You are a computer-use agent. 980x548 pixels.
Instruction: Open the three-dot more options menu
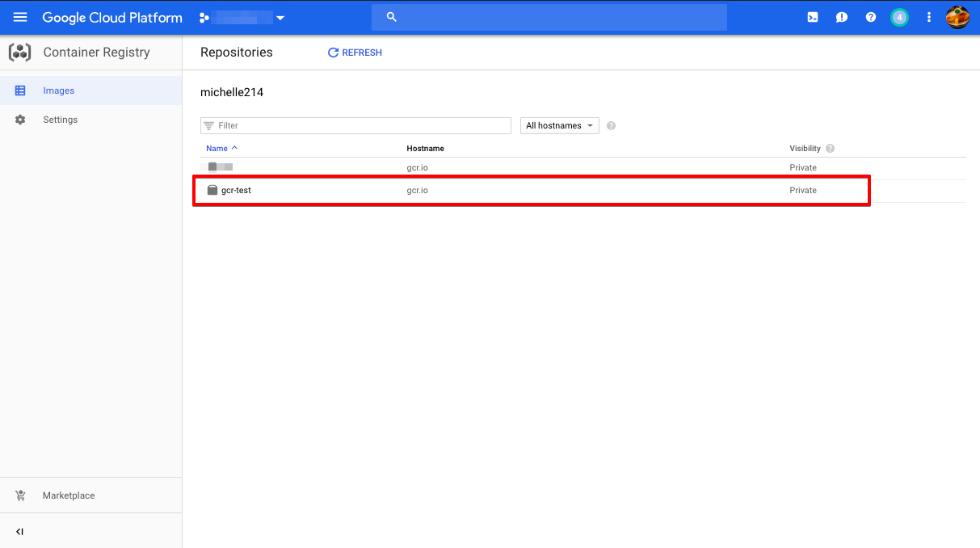929,17
